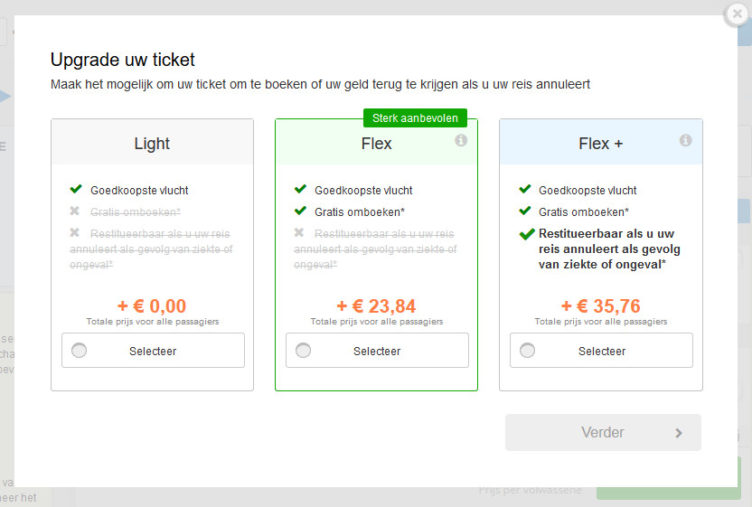The height and width of the screenshot is (507, 752).
Task: Click the Flex plan header
Action: tap(376, 143)
